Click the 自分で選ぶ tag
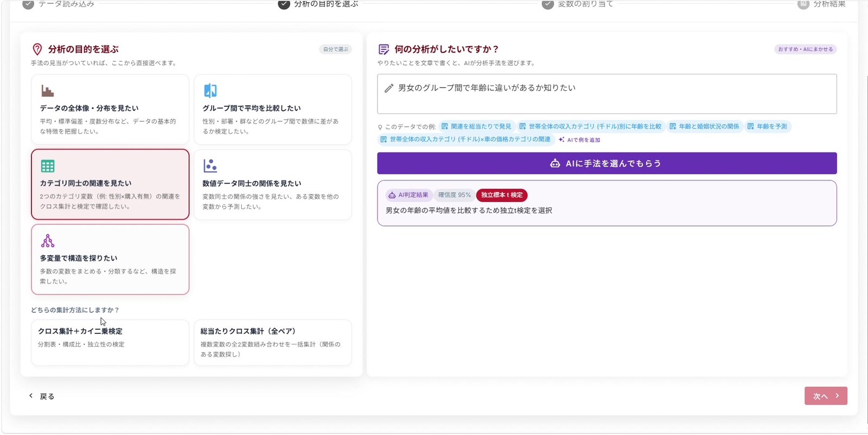This screenshot has height=435, width=868. tap(336, 49)
